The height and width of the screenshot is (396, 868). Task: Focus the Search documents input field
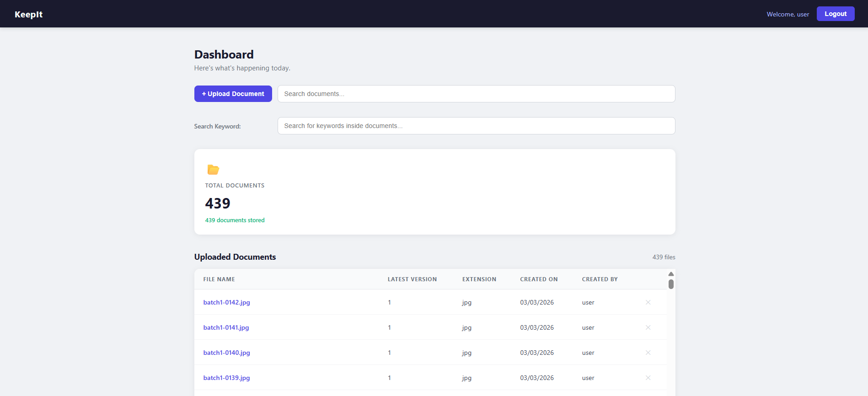(x=476, y=94)
